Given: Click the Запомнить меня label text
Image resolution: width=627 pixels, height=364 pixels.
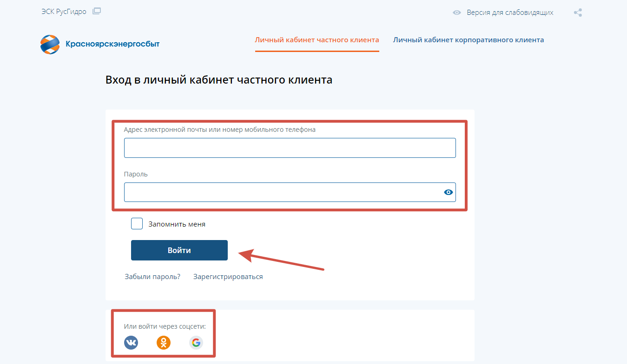Looking at the screenshot, I should point(177,224).
